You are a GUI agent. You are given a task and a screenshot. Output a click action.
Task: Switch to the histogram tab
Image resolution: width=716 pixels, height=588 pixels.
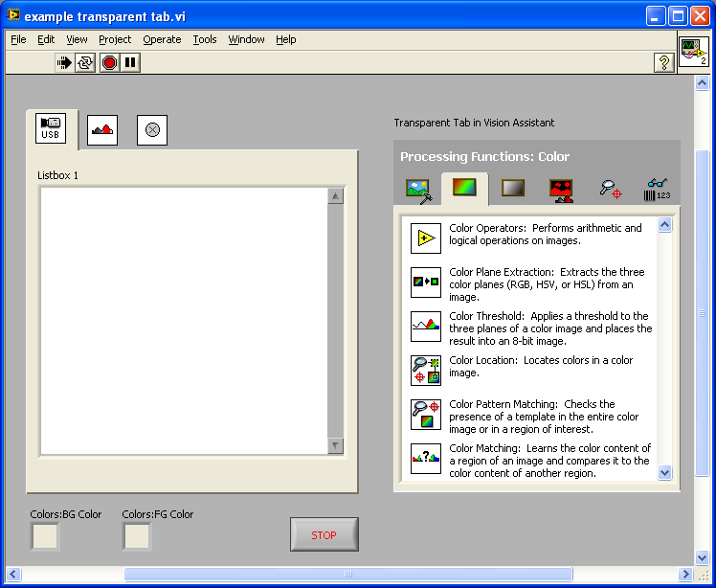(x=102, y=129)
